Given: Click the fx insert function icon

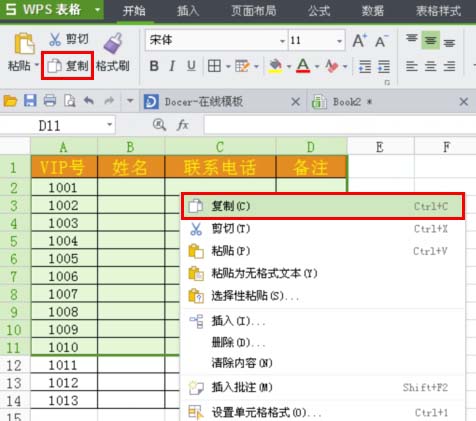Looking at the screenshot, I should click(183, 125).
